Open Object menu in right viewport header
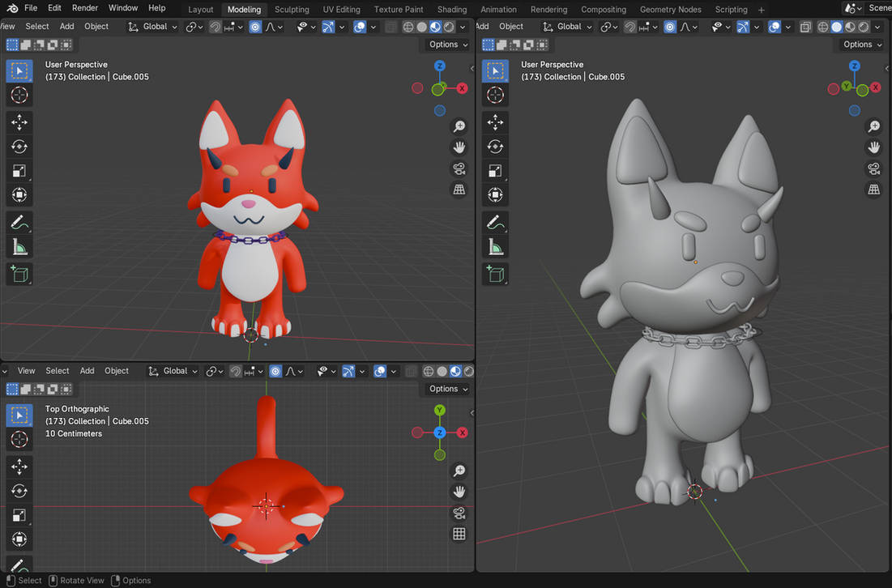The width and height of the screenshot is (892, 588). 511,27
